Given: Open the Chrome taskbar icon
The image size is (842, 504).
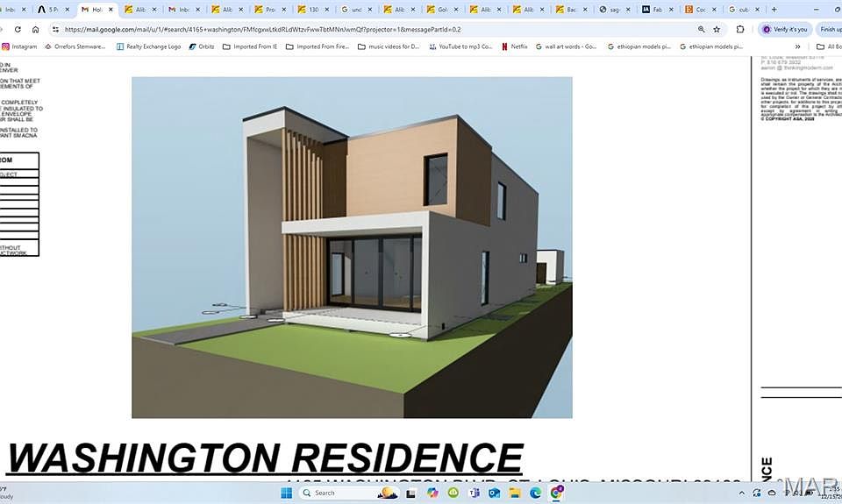Looking at the screenshot, I should (x=556, y=493).
